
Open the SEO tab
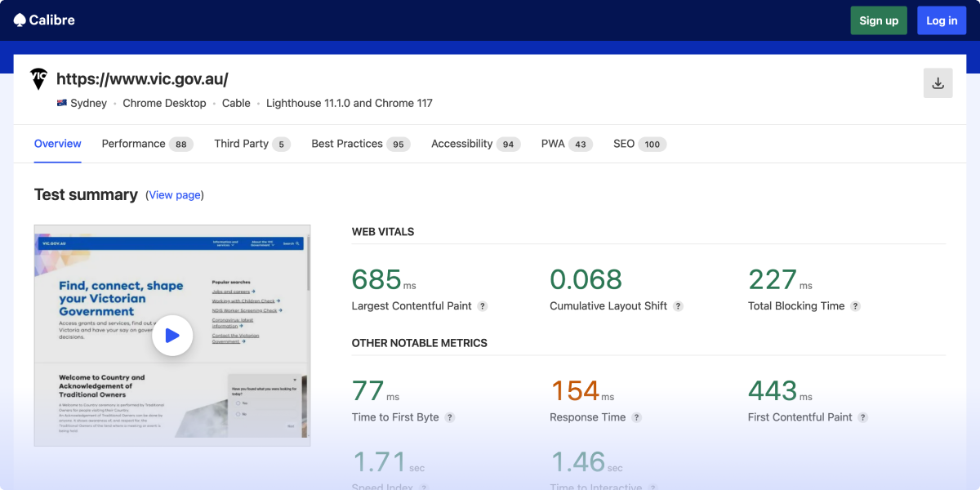[x=623, y=144]
